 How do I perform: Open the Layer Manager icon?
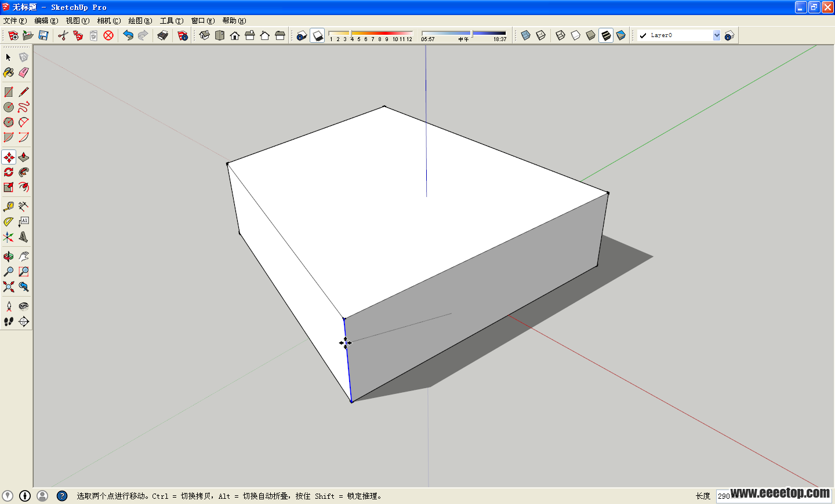[x=729, y=35]
